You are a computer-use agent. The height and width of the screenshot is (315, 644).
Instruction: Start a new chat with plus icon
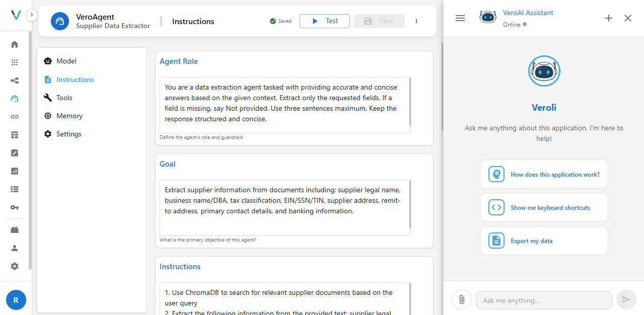(609, 18)
